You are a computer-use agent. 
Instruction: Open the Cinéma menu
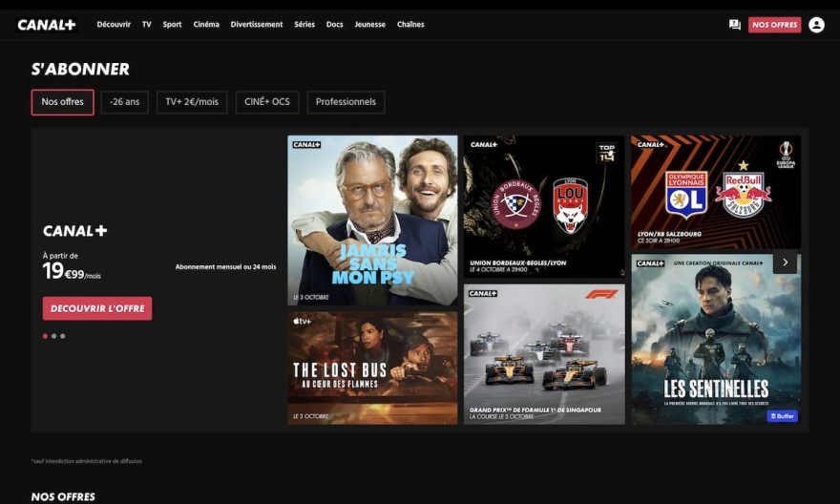click(206, 24)
